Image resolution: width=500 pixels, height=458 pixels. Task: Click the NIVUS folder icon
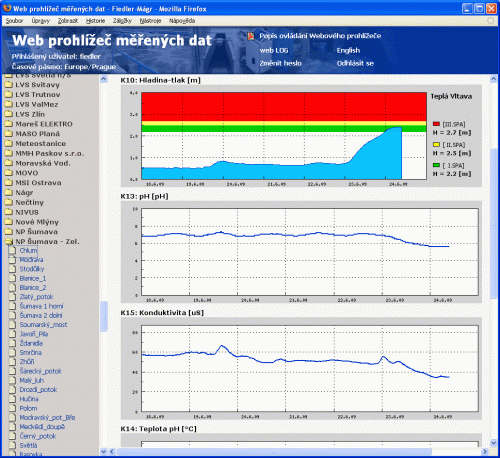[8, 212]
